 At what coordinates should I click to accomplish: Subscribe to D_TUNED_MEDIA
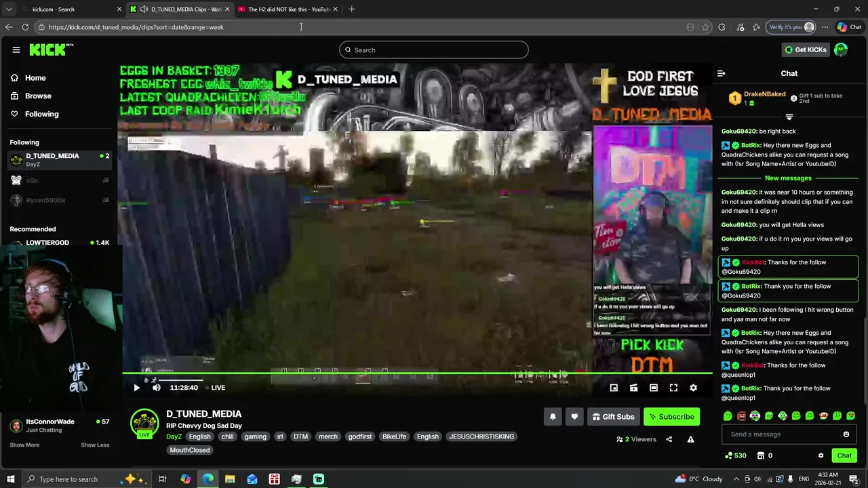(x=671, y=417)
